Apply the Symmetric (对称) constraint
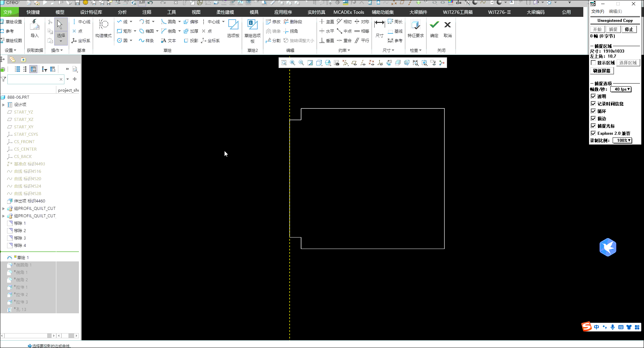This screenshot has height=348, width=644. point(361,22)
